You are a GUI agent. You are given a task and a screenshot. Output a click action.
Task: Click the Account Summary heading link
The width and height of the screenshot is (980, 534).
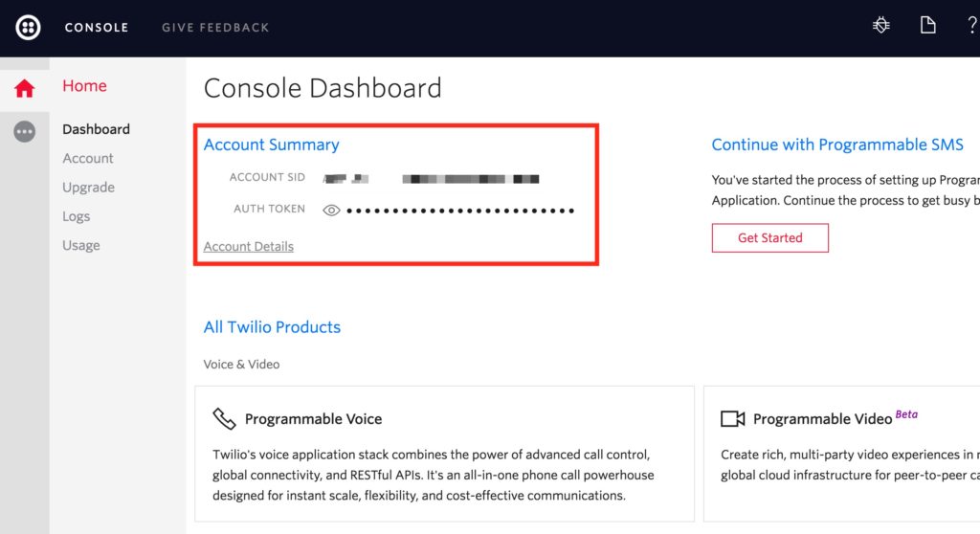click(271, 145)
